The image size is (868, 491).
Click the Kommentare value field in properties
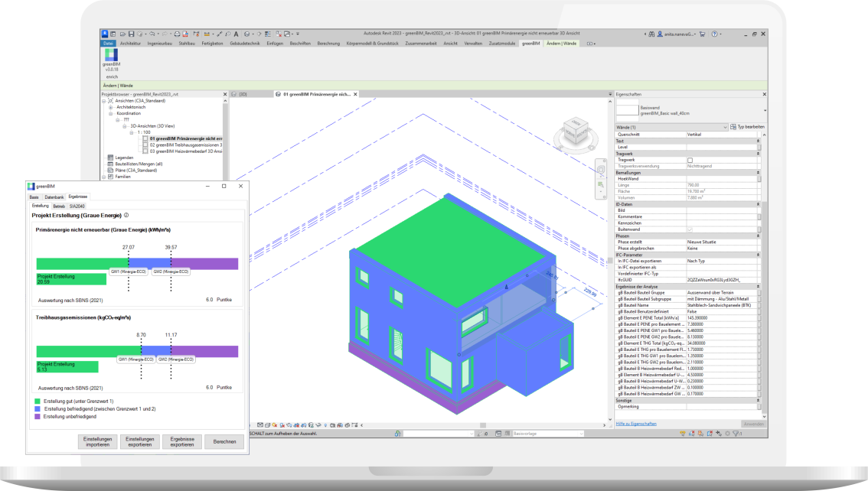point(722,216)
